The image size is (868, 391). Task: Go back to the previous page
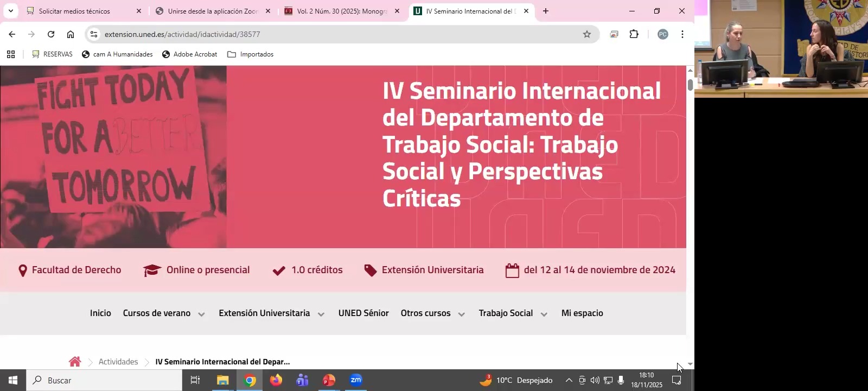point(12,34)
